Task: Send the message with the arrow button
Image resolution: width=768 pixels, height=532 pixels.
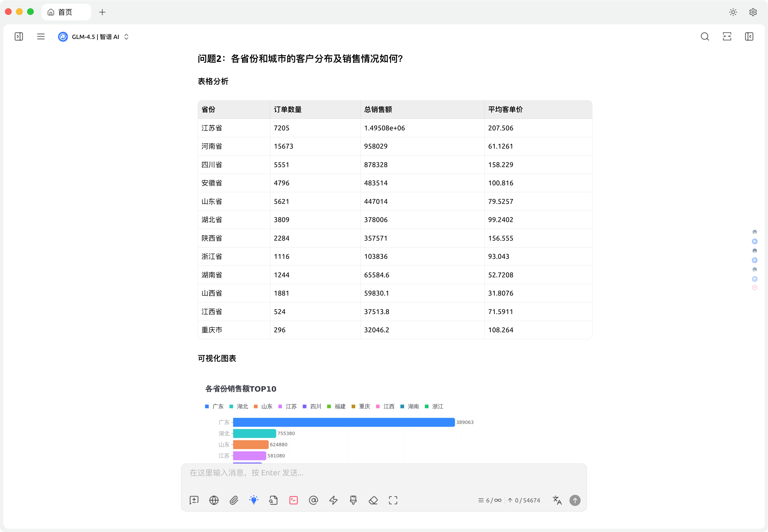Action: point(575,500)
